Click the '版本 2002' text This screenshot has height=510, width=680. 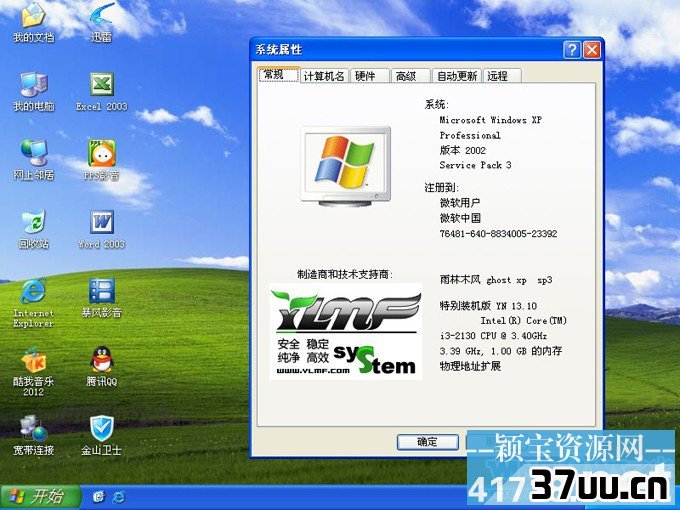pos(463,150)
